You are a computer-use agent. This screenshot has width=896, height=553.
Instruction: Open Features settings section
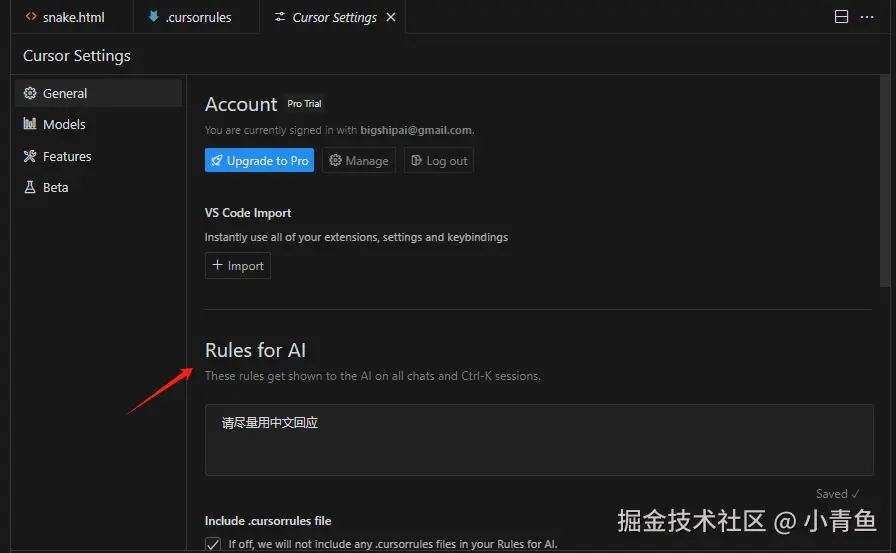coord(98,156)
